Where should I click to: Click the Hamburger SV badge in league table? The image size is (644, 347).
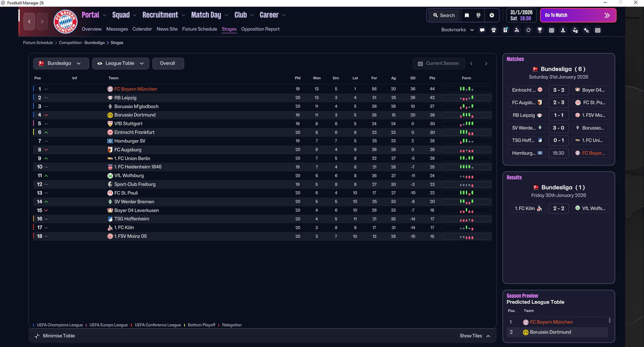tap(110, 141)
